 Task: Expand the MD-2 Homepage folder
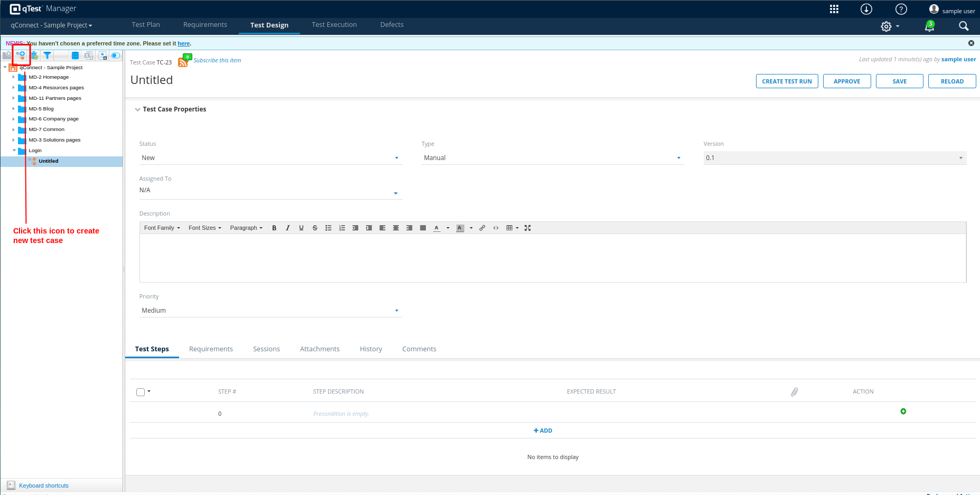(x=14, y=77)
